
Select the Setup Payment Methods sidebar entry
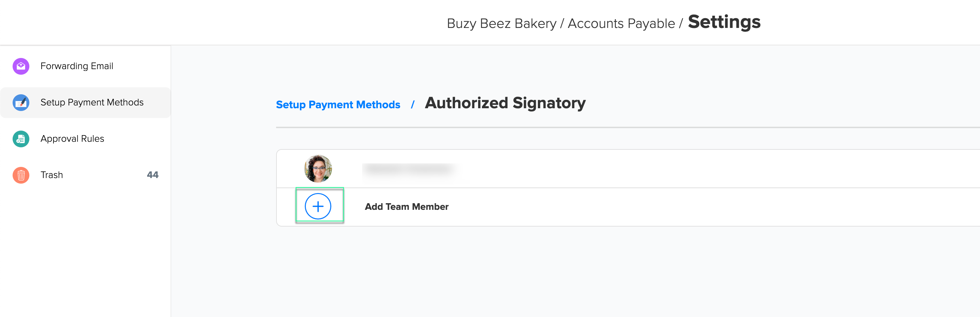coord(92,102)
